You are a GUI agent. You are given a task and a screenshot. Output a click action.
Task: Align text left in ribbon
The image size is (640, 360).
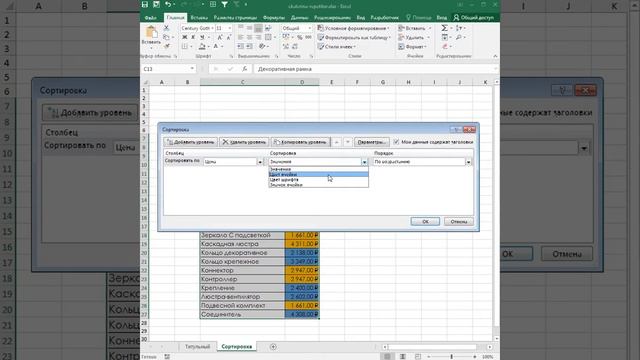tap(240, 37)
